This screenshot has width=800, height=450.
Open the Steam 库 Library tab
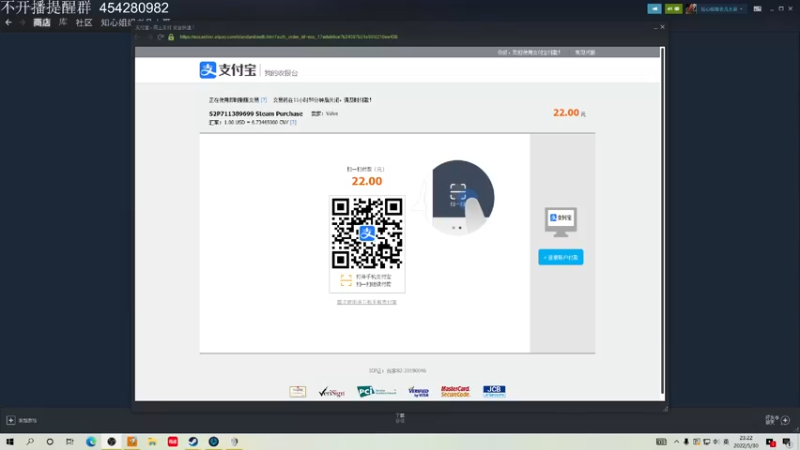tap(63, 22)
